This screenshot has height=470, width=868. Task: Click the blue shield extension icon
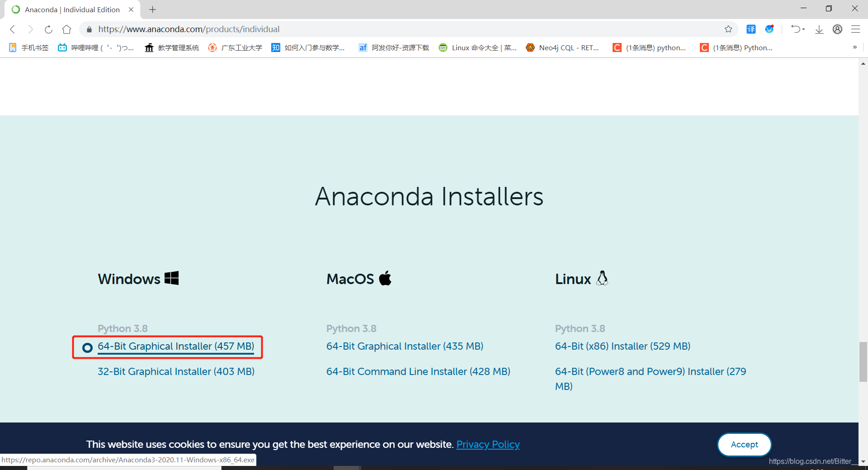tap(769, 29)
